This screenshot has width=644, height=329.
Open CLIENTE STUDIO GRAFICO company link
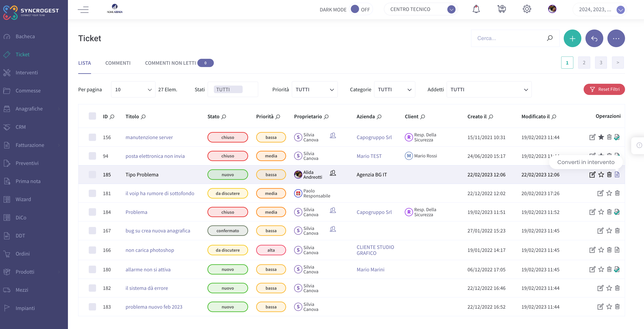375,250
